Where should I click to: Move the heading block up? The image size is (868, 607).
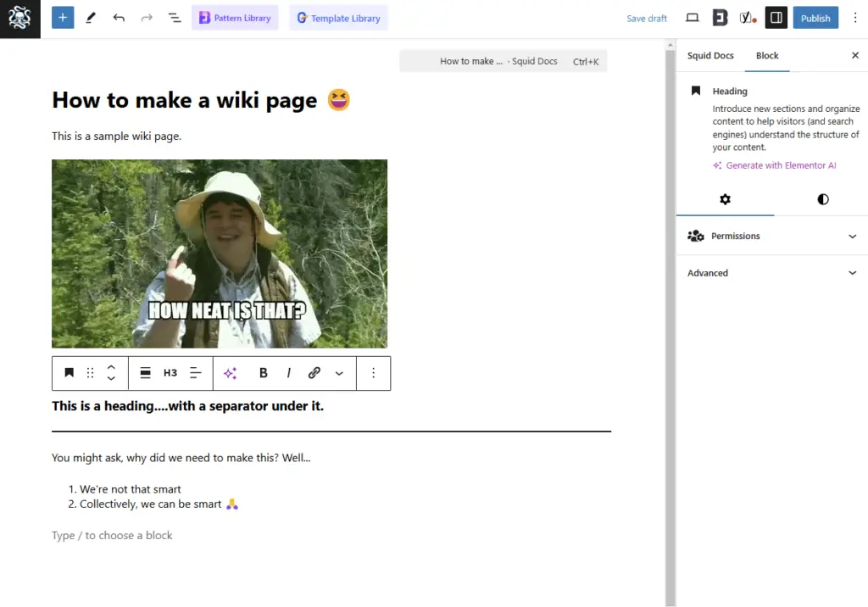click(x=111, y=367)
